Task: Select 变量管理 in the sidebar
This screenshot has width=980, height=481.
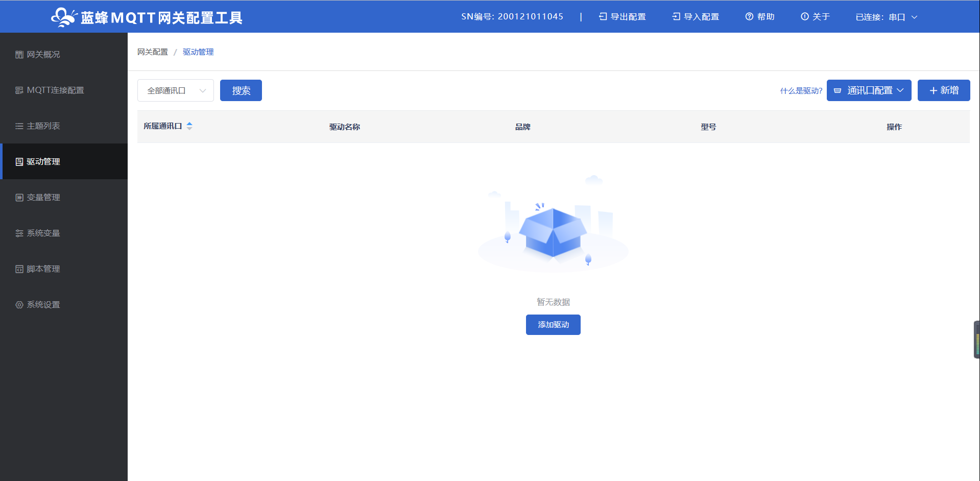Action: [x=43, y=198]
